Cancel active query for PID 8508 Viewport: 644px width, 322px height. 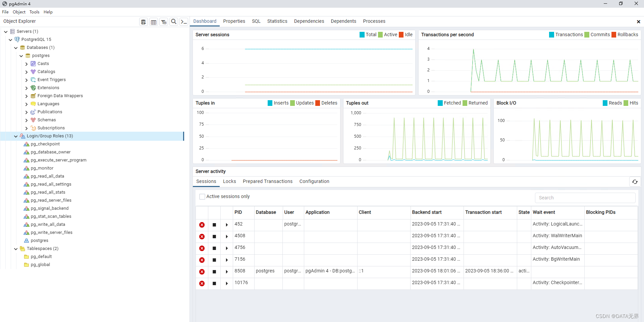(x=214, y=272)
